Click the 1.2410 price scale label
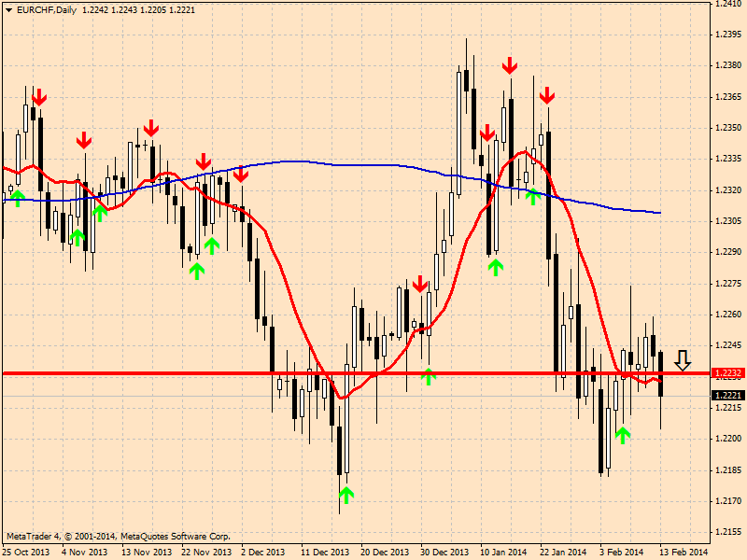Screen dimensions: 747x560 (728, 4)
